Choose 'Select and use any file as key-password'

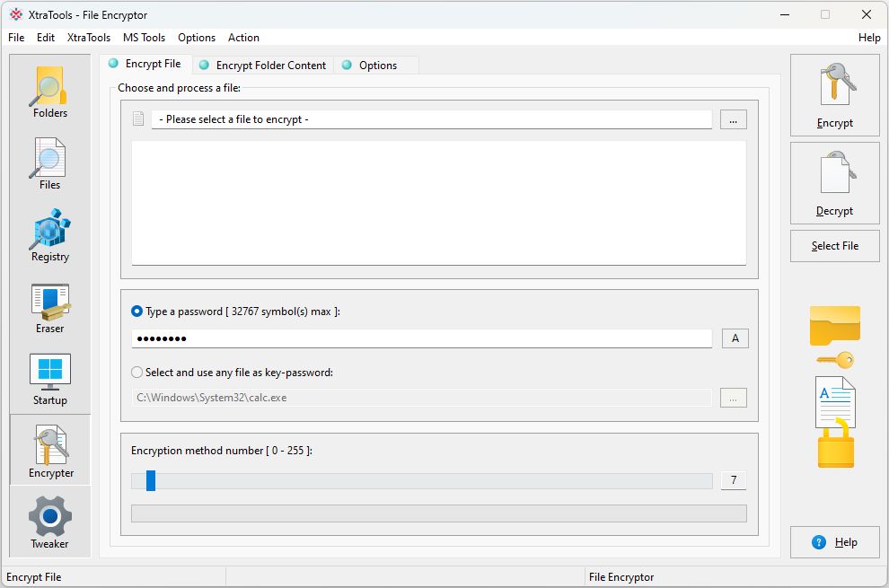(137, 372)
